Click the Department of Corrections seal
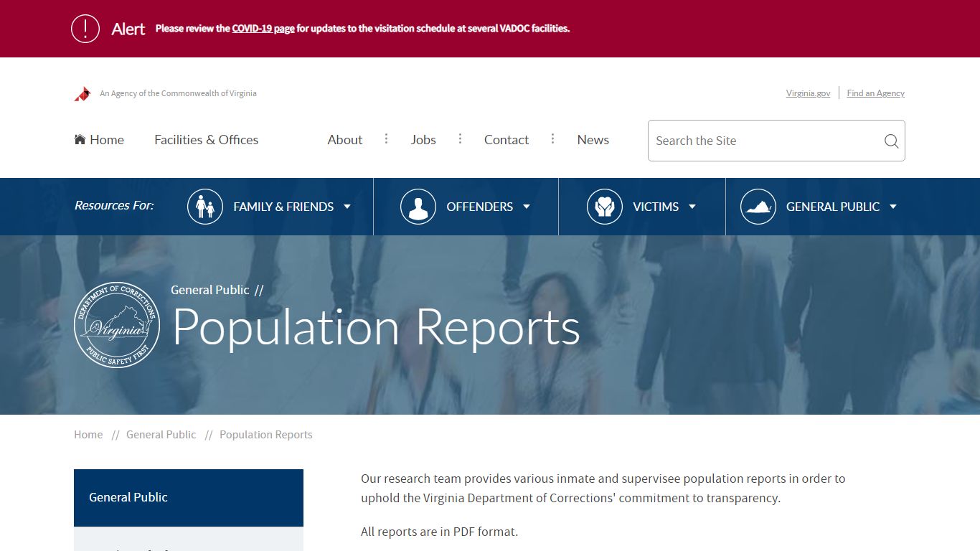This screenshot has width=980, height=551. (117, 325)
